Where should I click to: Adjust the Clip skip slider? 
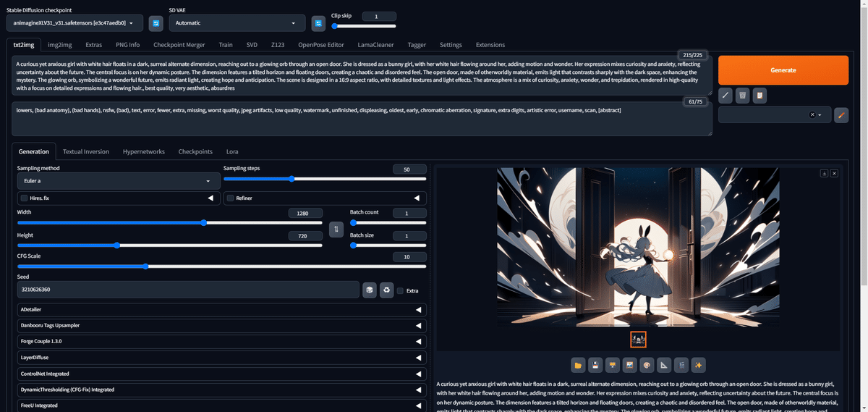(x=364, y=25)
